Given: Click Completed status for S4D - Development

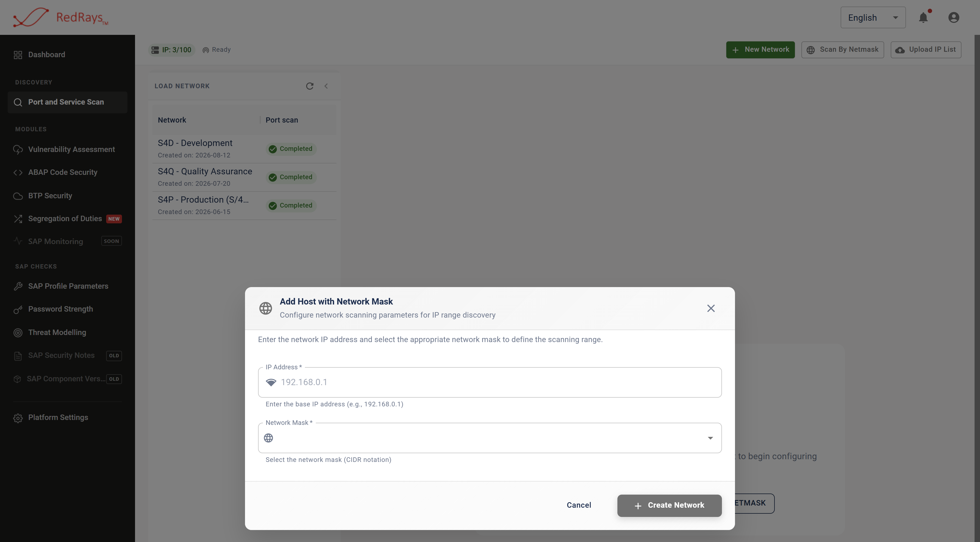Looking at the screenshot, I should 291,149.
